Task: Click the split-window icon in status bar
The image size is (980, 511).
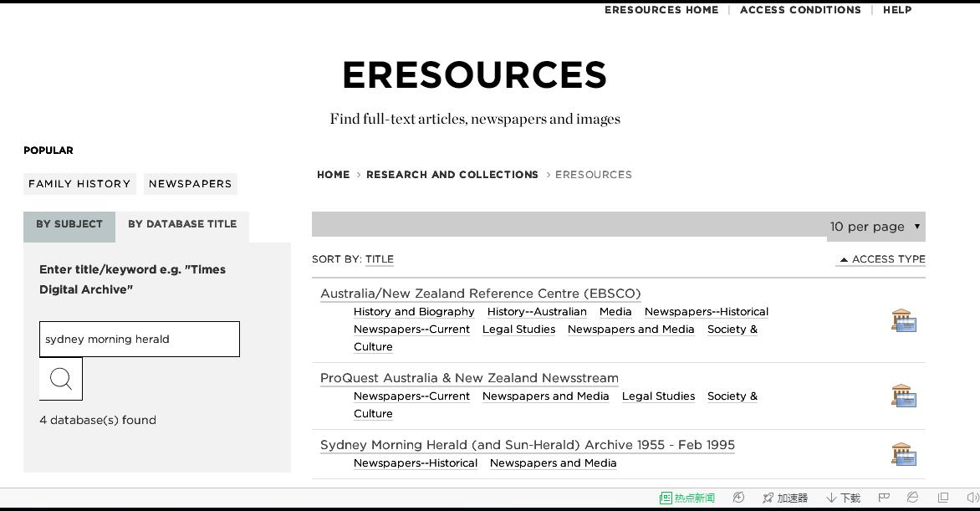Action: point(943,498)
